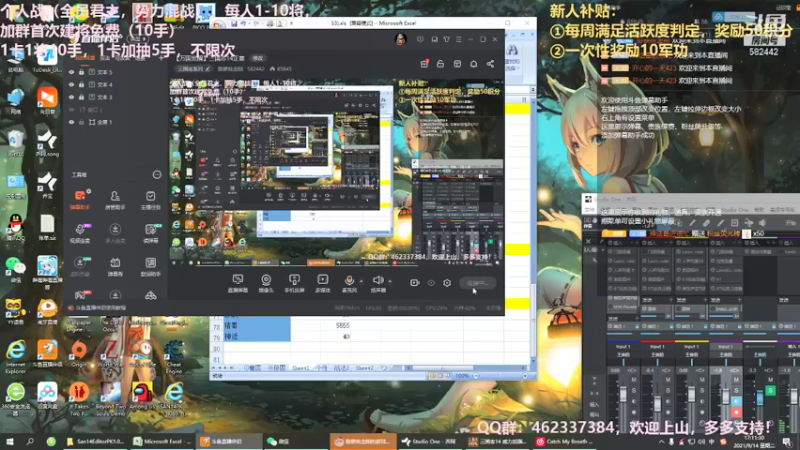Switch to Microsoft Excel in the taskbar
This screenshot has height=450, width=800.
pos(163,441)
